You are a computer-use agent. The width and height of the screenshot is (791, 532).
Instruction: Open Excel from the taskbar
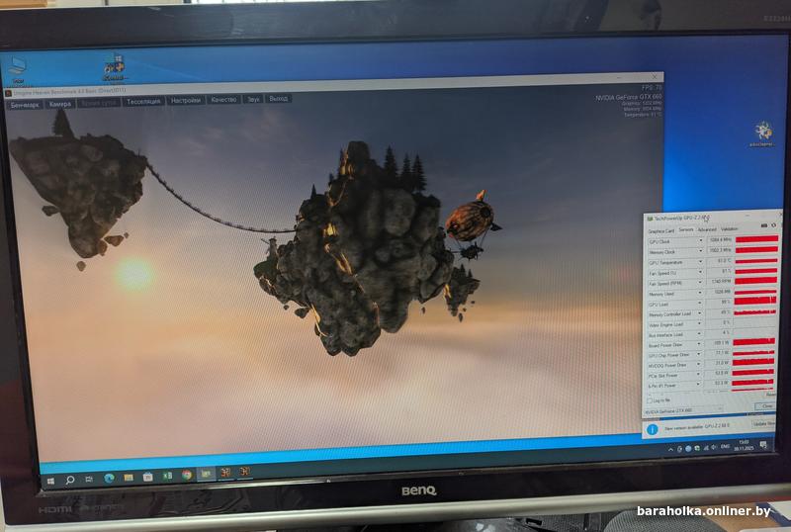167,476
